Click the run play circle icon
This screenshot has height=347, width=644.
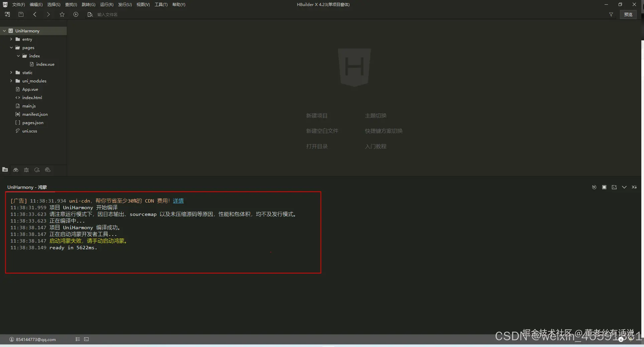click(76, 14)
